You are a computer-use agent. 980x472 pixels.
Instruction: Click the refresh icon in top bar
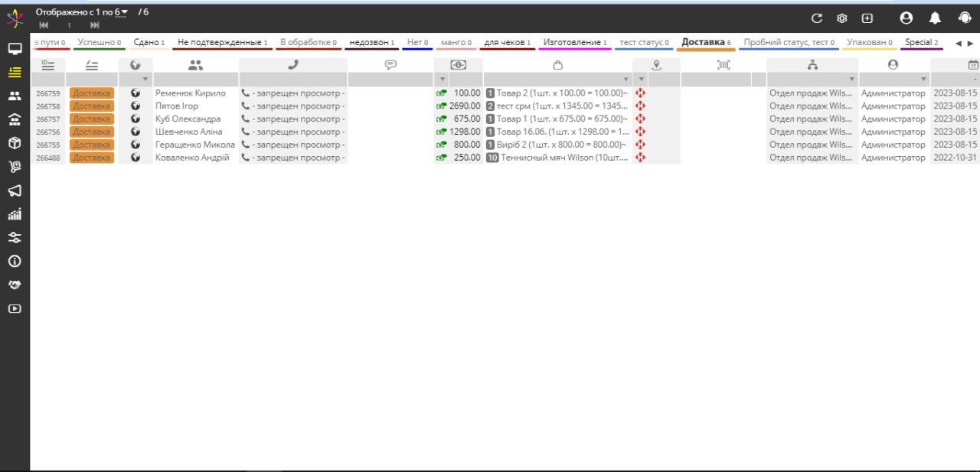click(816, 18)
